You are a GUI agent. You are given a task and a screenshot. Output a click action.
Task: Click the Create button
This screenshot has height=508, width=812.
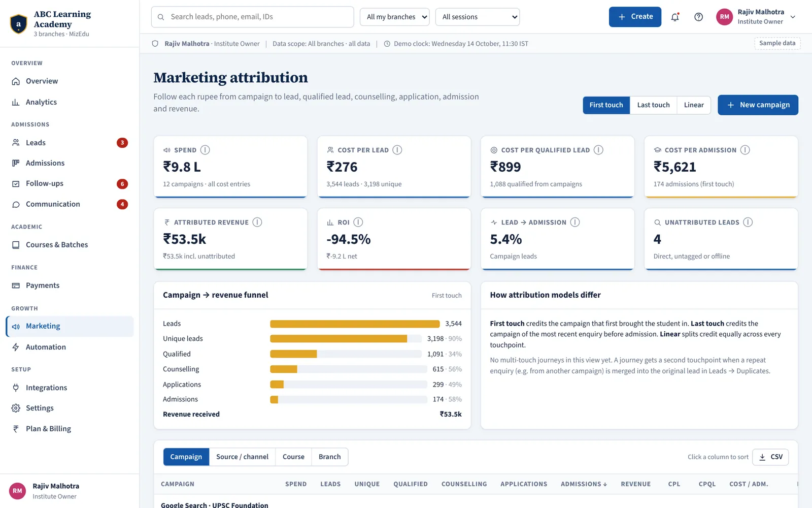click(635, 17)
